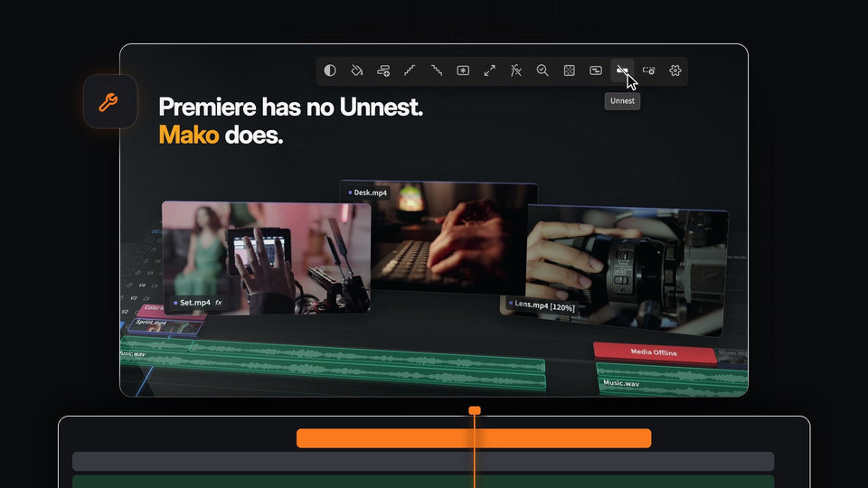Click the Lens.mp4 [120%] label text
This screenshot has width=868, height=488.
coord(544,305)
